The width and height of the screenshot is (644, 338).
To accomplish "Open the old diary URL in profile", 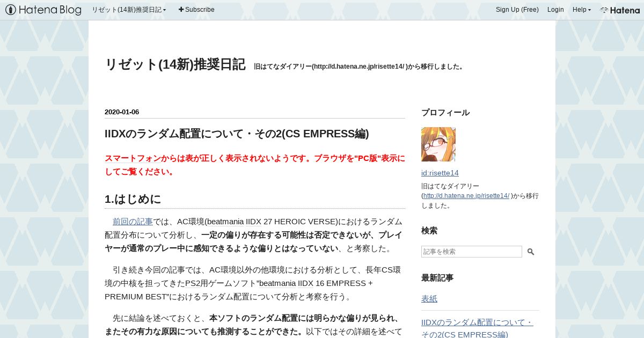I will click(x=466, y=196).
